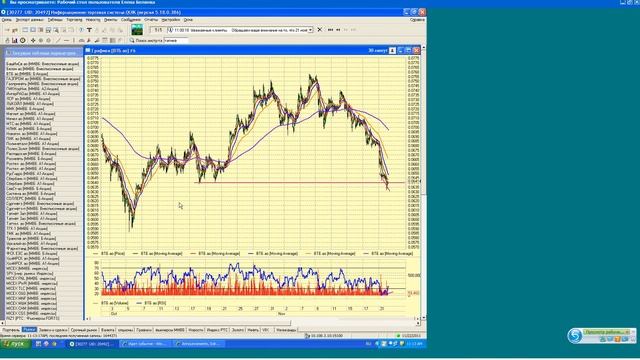Click the system tray clock

414,344
